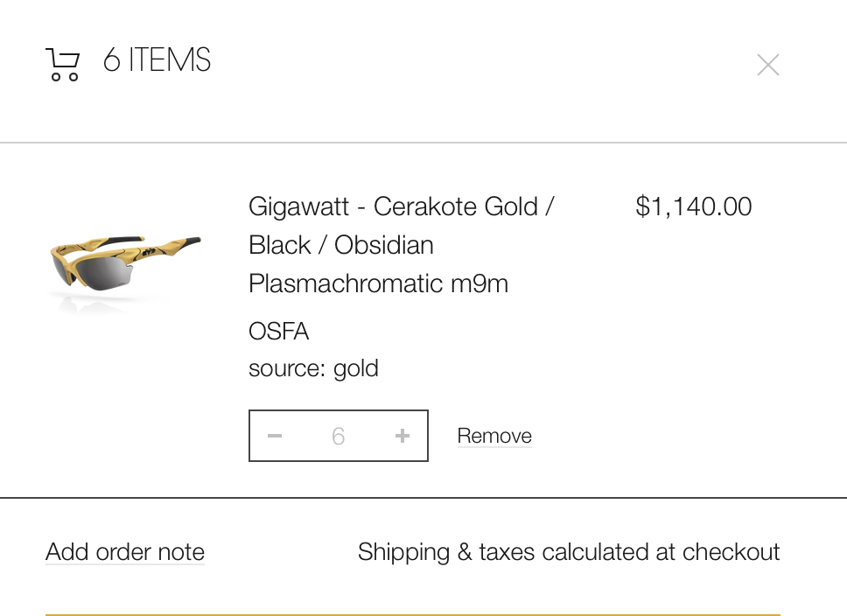Increase quantity with the plus button
The image size is (847, 616).
point(402,436)
